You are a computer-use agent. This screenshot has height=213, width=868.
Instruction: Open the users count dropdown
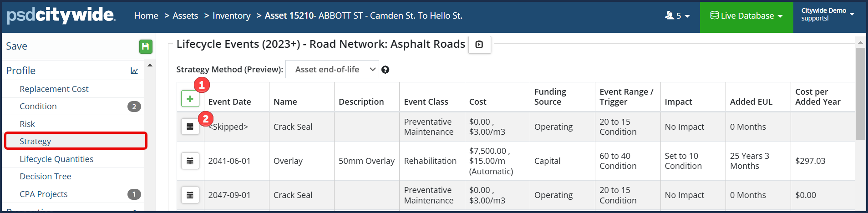point(677,16)
